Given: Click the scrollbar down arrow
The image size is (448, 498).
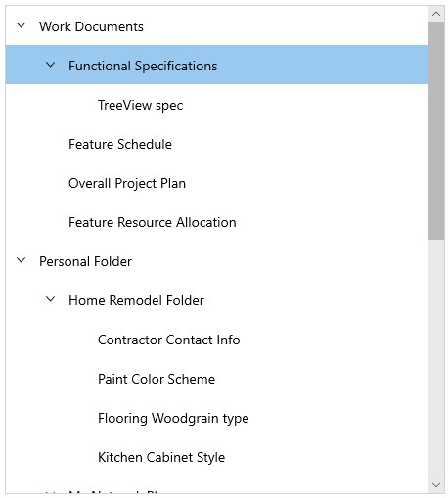Looking at the screenshot, I should pyautogui.click(x=436, y=485).
